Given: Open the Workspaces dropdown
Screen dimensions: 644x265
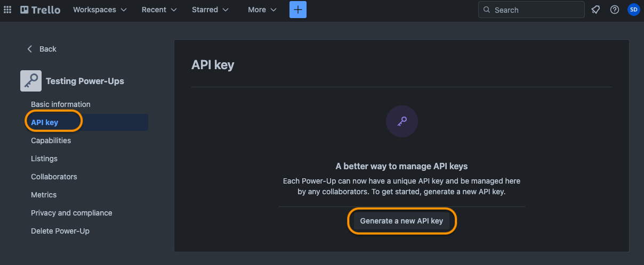Looking at the screenshot, I should coord(100,10).
